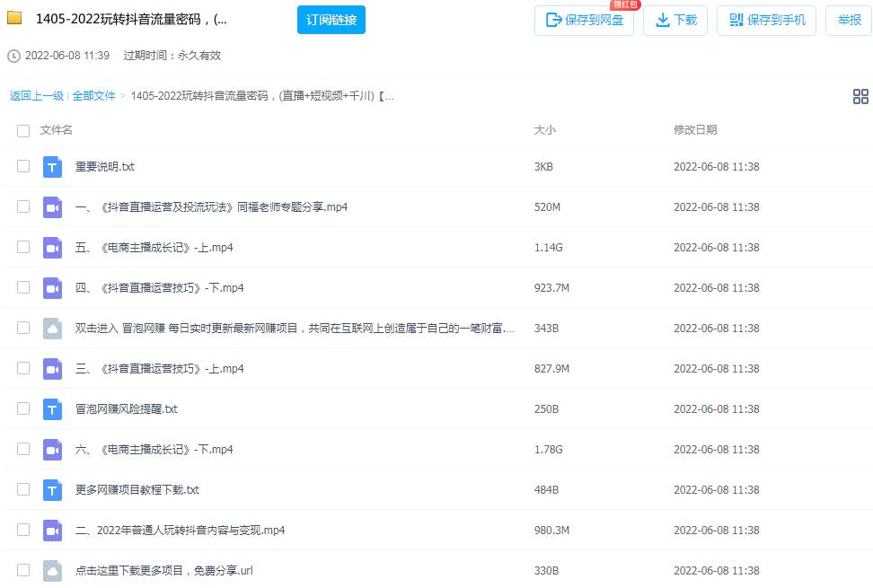Open 二、2022年普通人玩转抖音内容与变现.mp4

(180, 531)
